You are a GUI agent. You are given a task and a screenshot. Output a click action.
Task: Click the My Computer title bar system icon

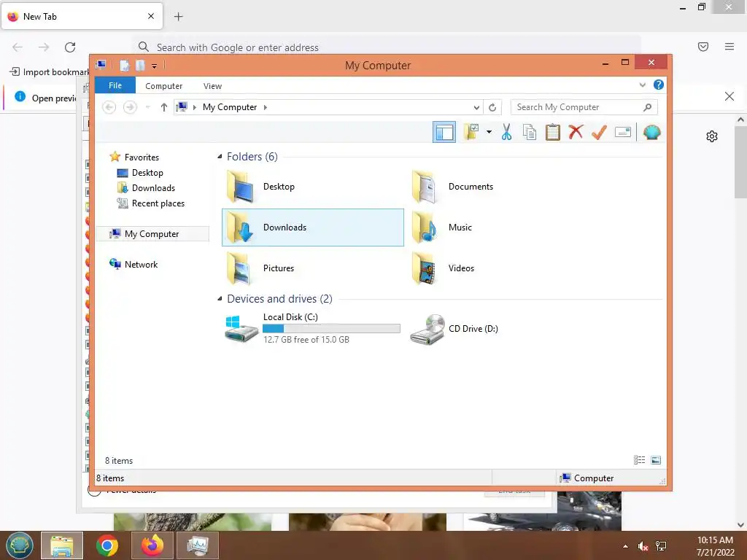pos(101,64)
